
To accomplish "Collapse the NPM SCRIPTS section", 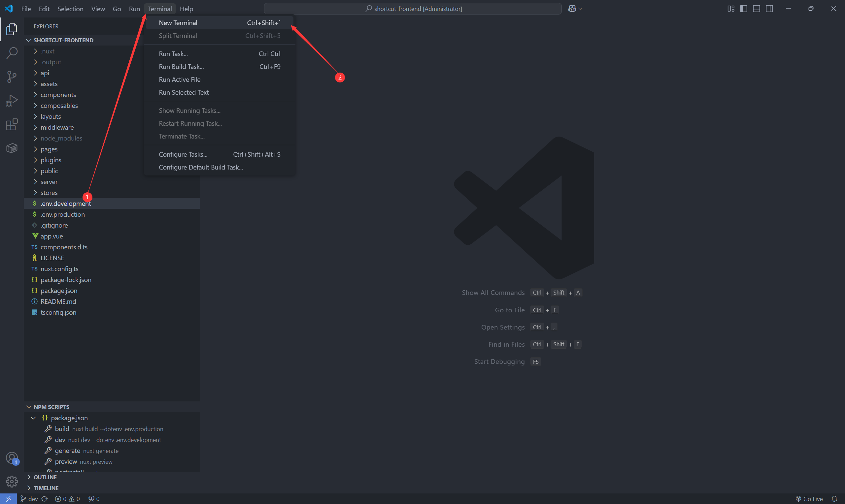I will (112, 407).
